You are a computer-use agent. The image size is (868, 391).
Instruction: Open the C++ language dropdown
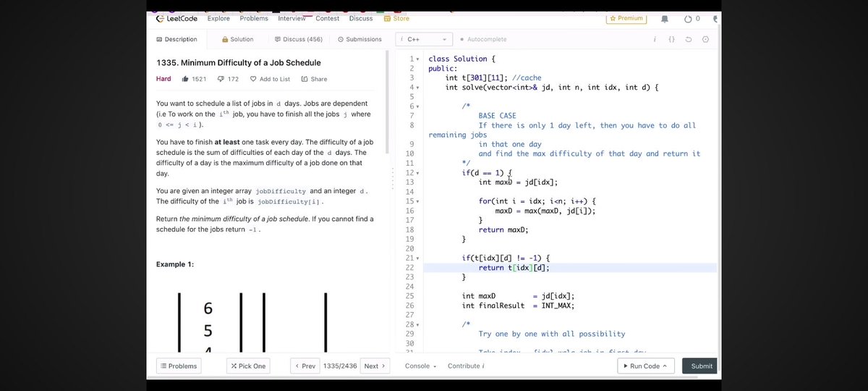coord(424,39)
